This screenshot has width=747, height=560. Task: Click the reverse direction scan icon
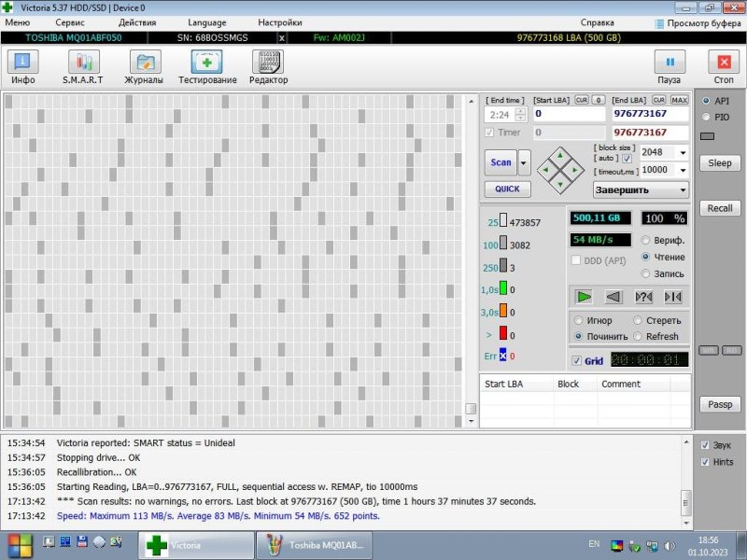613,297
